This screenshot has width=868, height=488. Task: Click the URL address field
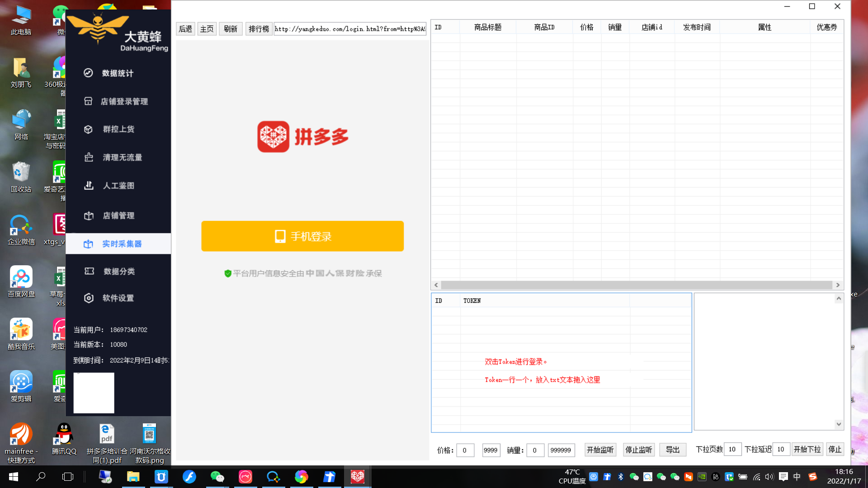pos(349,29)
